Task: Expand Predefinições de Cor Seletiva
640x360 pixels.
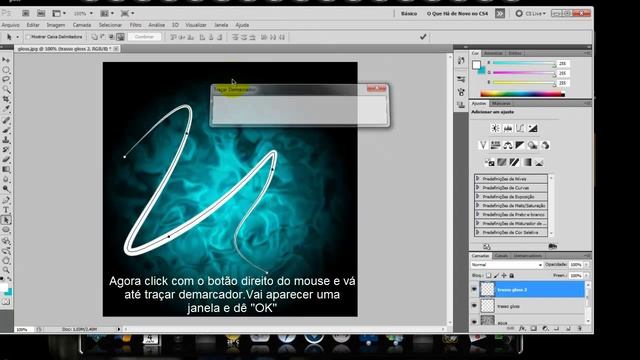Action: [x=478, y=232]
